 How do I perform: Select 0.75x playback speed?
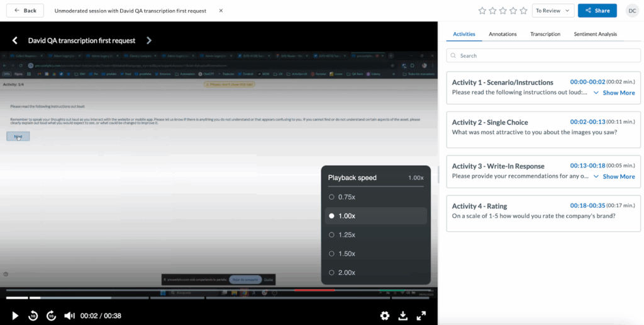[346, 197]
